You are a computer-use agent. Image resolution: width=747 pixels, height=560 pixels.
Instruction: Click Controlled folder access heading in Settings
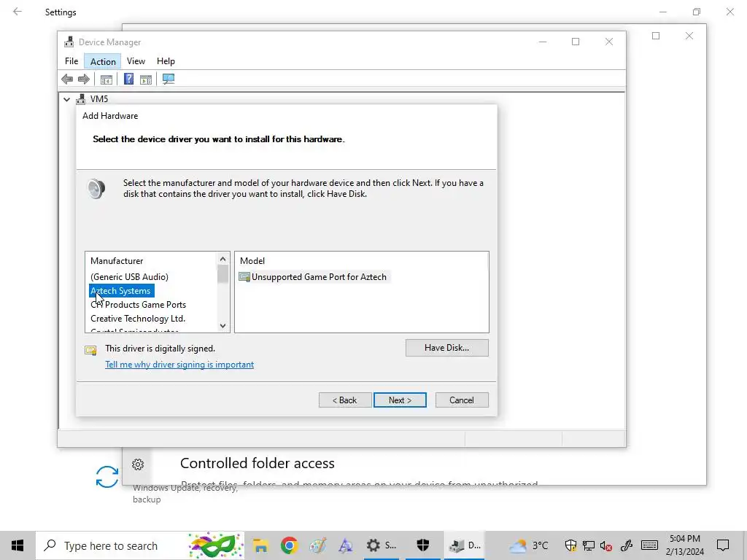click(258, 463)
